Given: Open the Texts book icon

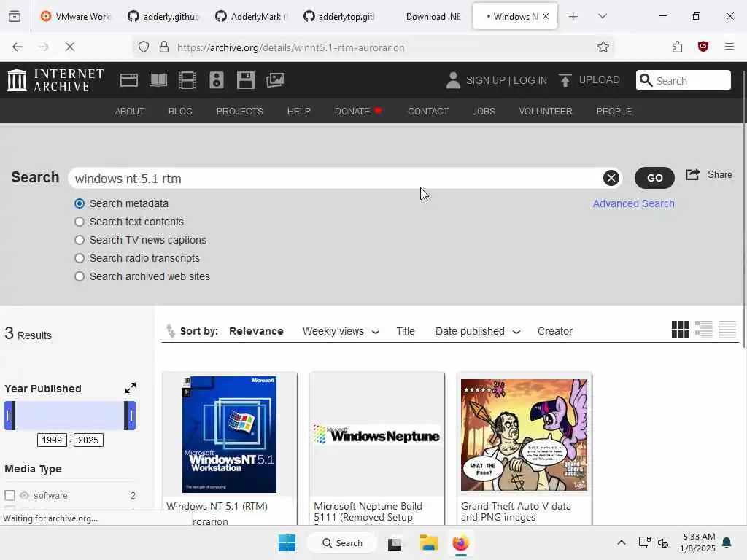Looking at the screenshot, I should tap(158, 80).
